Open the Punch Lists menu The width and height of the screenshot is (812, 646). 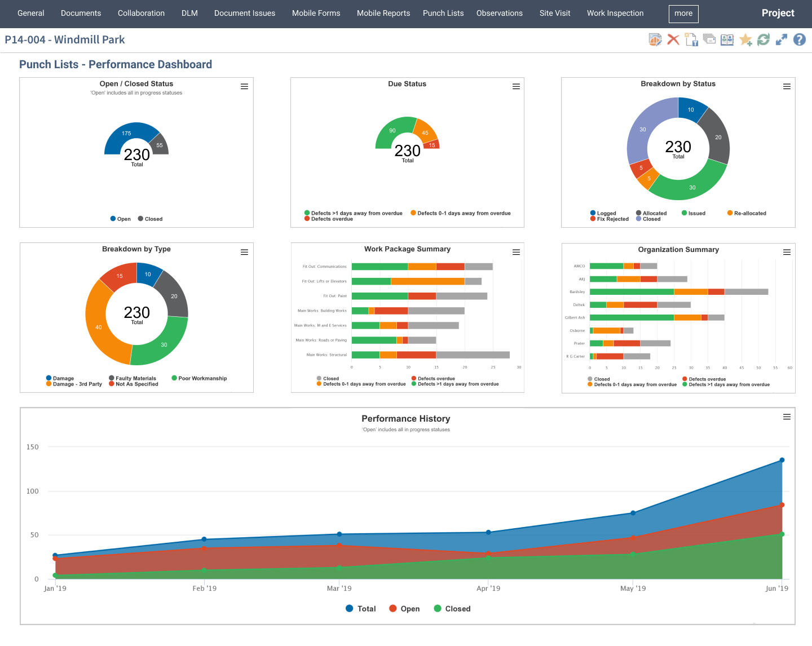tap(443, 13)
